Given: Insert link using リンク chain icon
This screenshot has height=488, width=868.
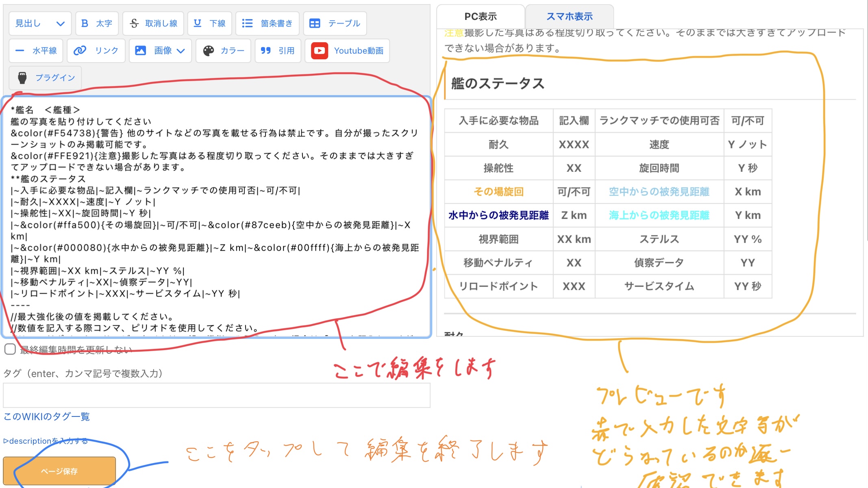Looking at the screenshot, I should coord(80,51).
